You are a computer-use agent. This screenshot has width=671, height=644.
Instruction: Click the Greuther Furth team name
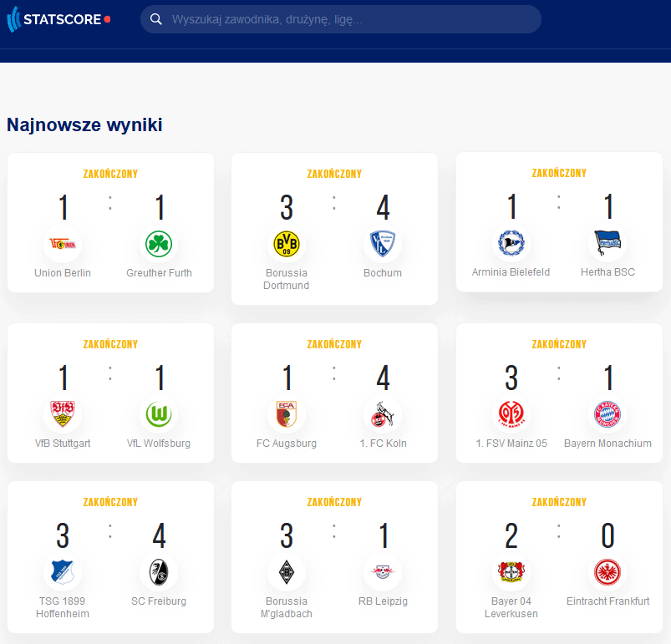159,273
